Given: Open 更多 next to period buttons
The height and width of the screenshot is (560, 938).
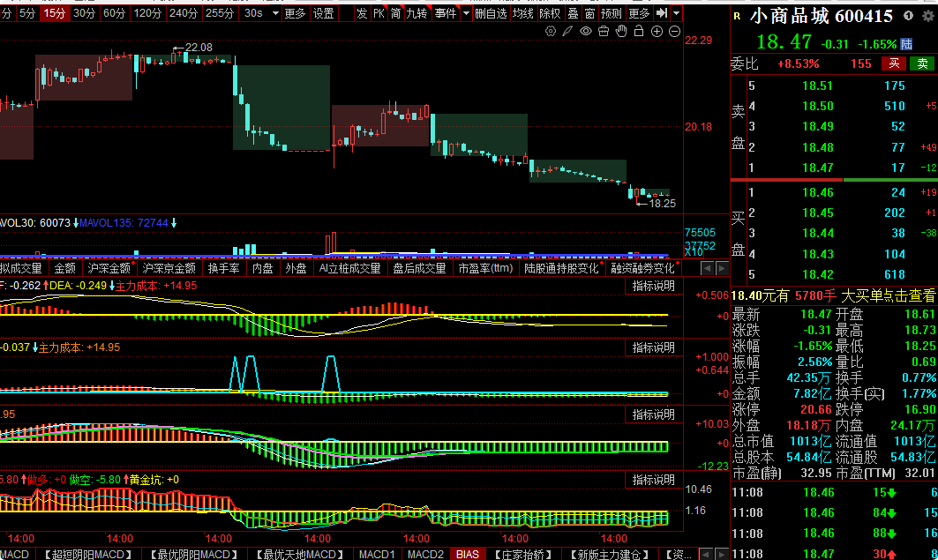Looking at the screenshot, I should (x=295, y=12).
